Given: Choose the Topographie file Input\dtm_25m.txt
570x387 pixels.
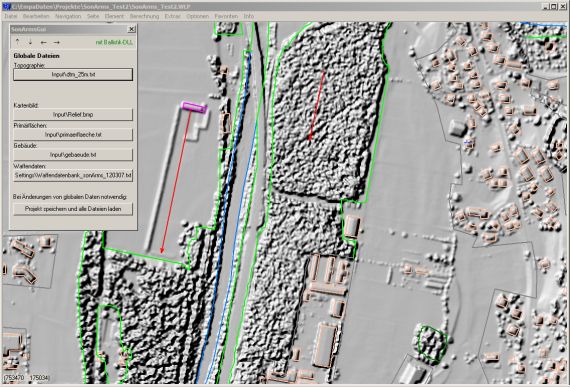Looking at the screenshot, I should click(73, 74).
